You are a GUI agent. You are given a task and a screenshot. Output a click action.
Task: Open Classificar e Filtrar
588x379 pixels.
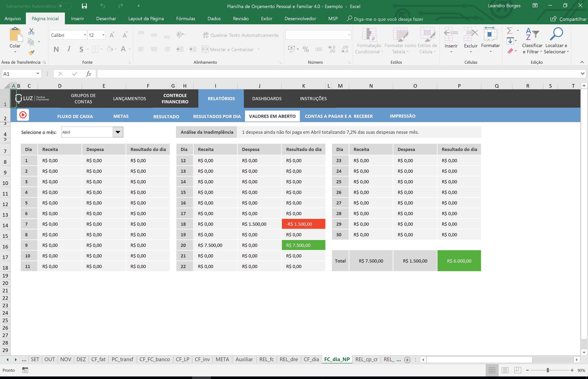click(532, 41)
